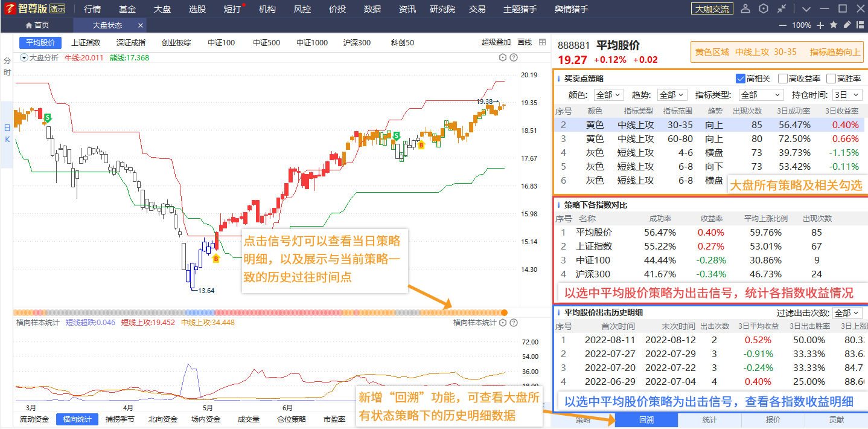868x429 pixels.
Task: Enable the 高胜率 checkbox
Action: coord(831,79)
